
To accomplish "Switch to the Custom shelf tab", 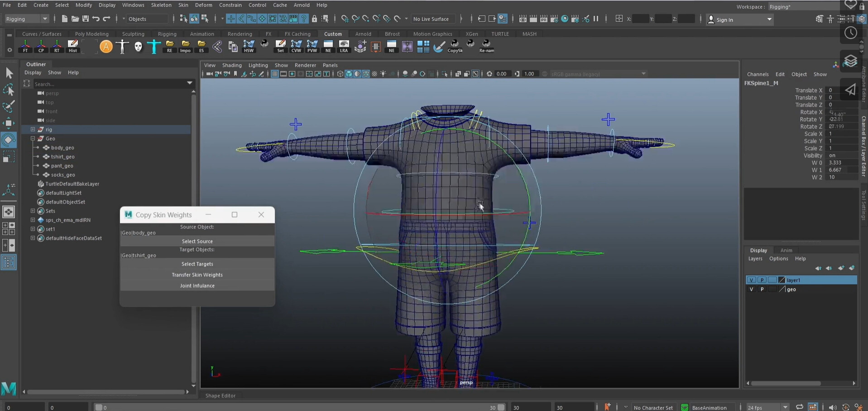I will click(x=333, y=34).
